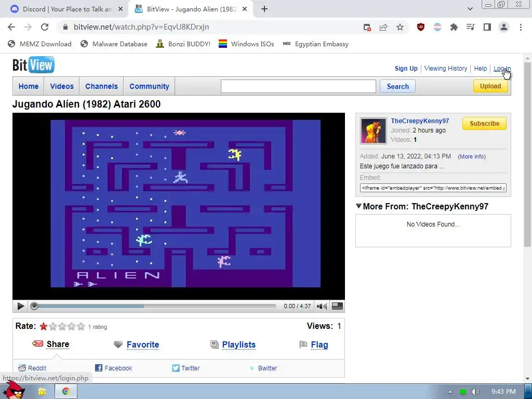Viewport: 532px width, 399px height.
Task: Open a new browser tab
Action: coord(264,9)
